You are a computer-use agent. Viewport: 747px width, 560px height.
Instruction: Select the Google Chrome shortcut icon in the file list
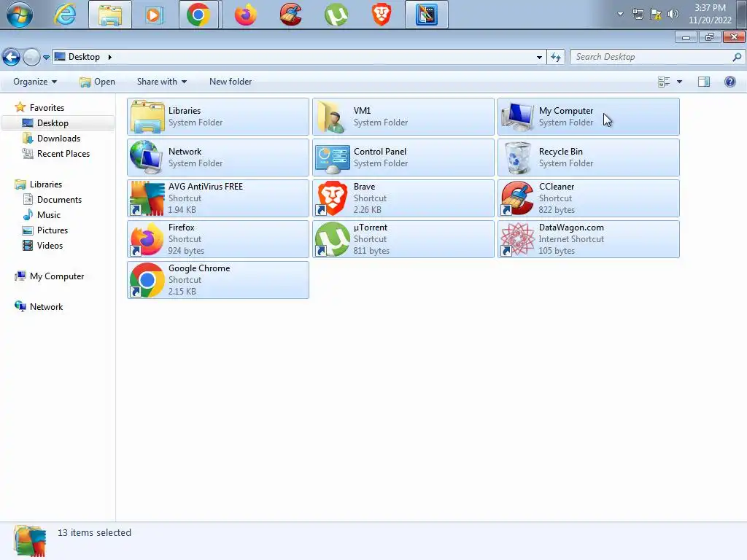tap(147, 280)
